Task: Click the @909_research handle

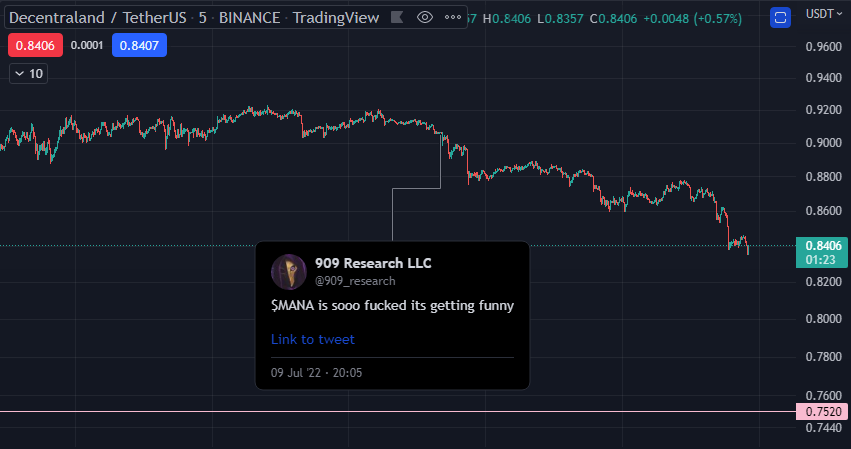Action: (355, 281)
